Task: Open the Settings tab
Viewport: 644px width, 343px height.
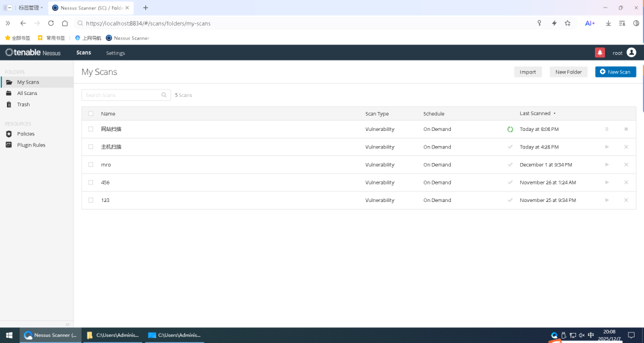Action: [x=115, y=53]
